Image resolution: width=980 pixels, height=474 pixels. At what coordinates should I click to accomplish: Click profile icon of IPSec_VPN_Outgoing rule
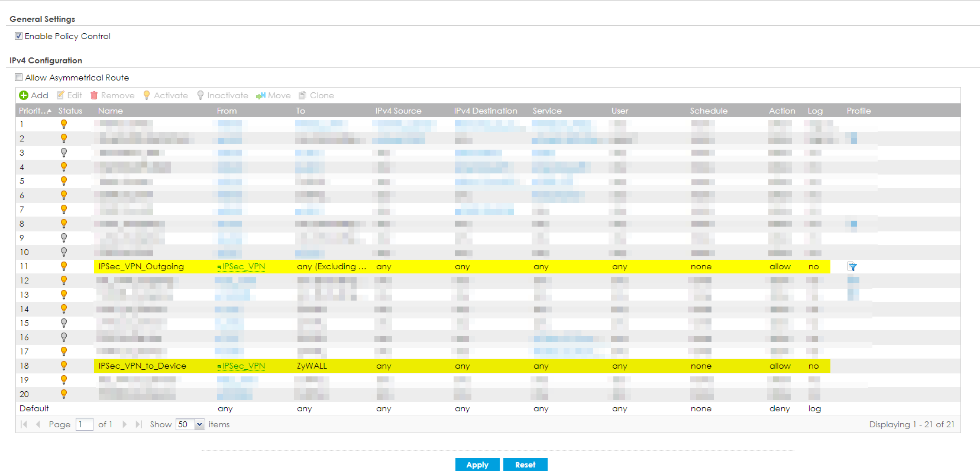click(x=852, y=267)
